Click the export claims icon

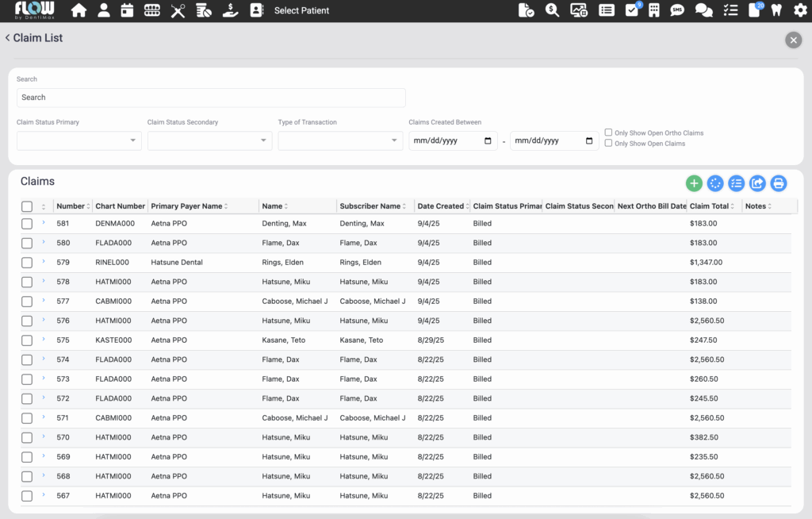coord(757,183)
